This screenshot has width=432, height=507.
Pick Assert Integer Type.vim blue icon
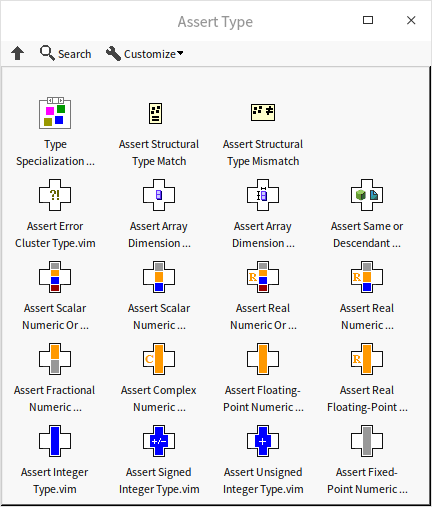tap(55, 441)
